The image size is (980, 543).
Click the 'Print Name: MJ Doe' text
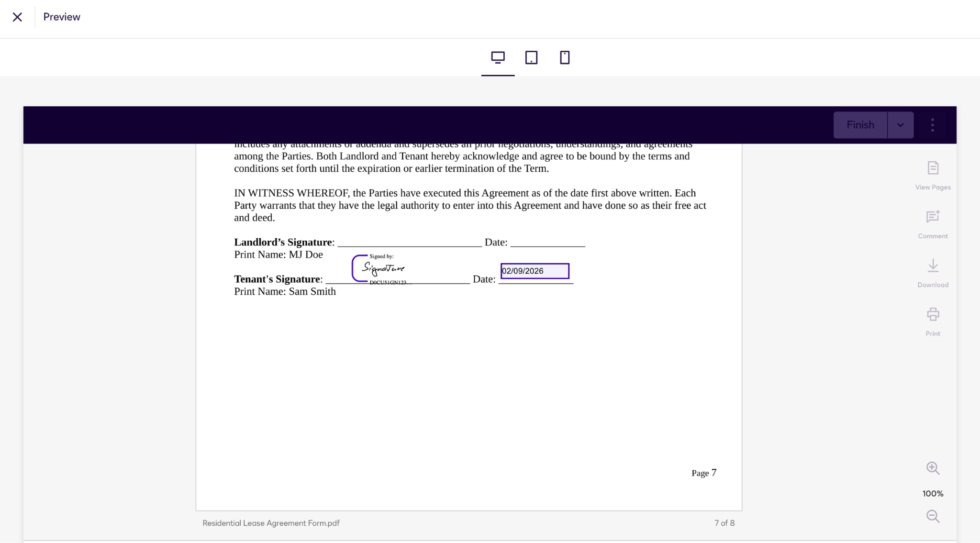click(x=278, y=255)
